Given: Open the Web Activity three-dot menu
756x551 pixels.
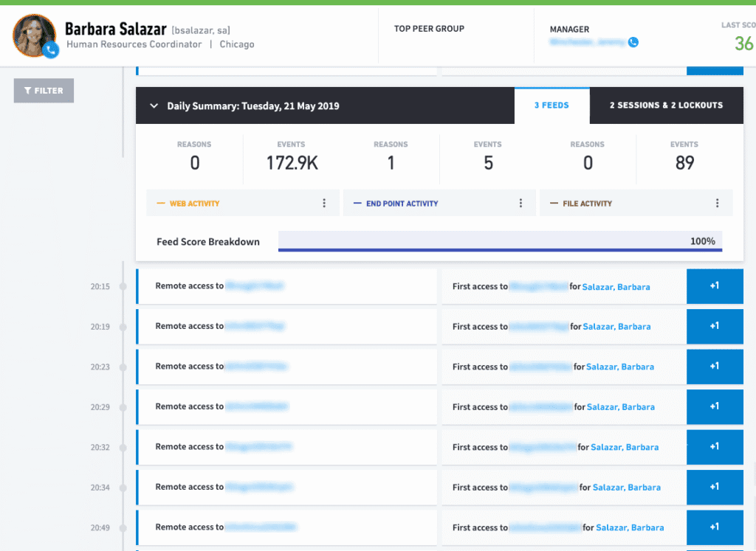Looking at the screenshot, I should click(x=324, y=204).
